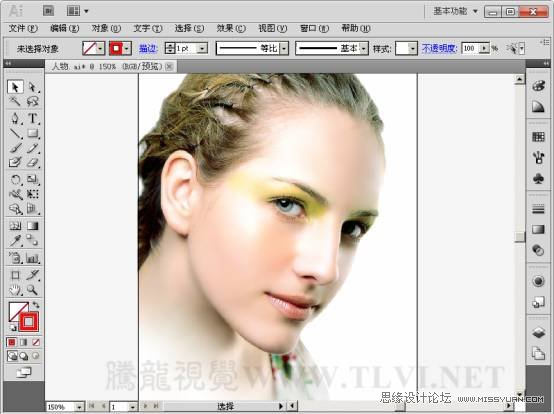
Task: Collapse the left toolbox with double-arrow
Action: (8, 64)
